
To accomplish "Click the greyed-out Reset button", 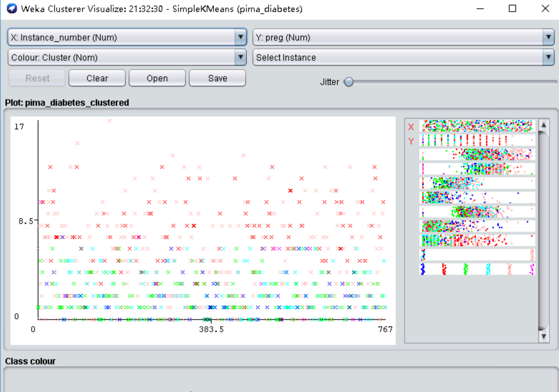I will pos(37,78).
